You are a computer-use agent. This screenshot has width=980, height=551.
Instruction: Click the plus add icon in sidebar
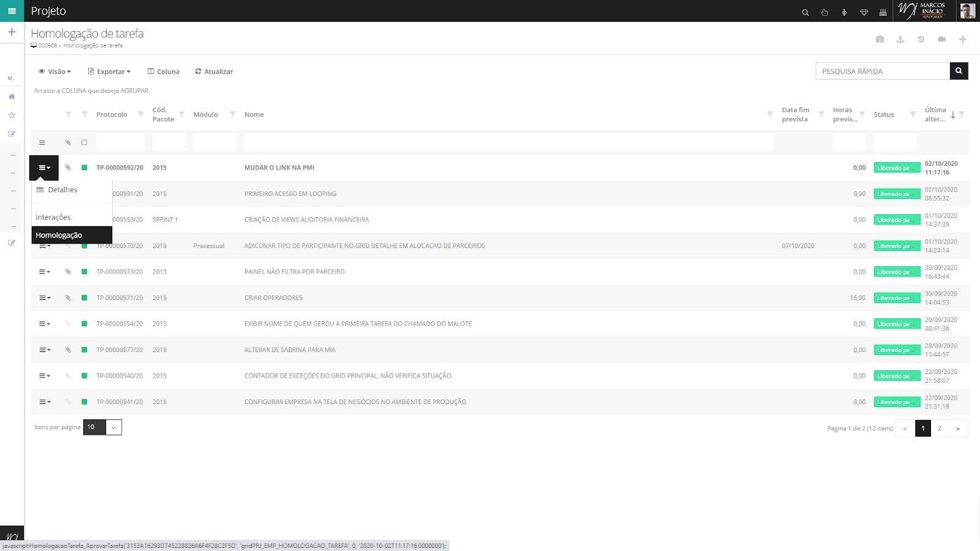pos(12,32)
